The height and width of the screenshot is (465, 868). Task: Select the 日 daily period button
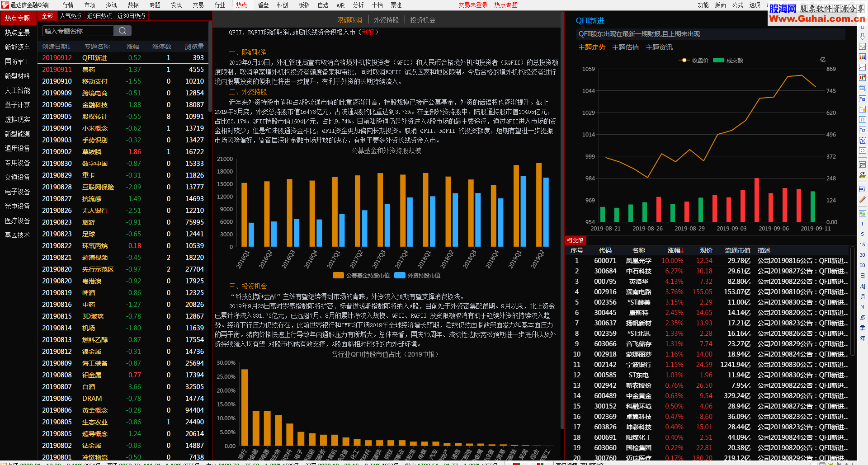coord(862,276)
